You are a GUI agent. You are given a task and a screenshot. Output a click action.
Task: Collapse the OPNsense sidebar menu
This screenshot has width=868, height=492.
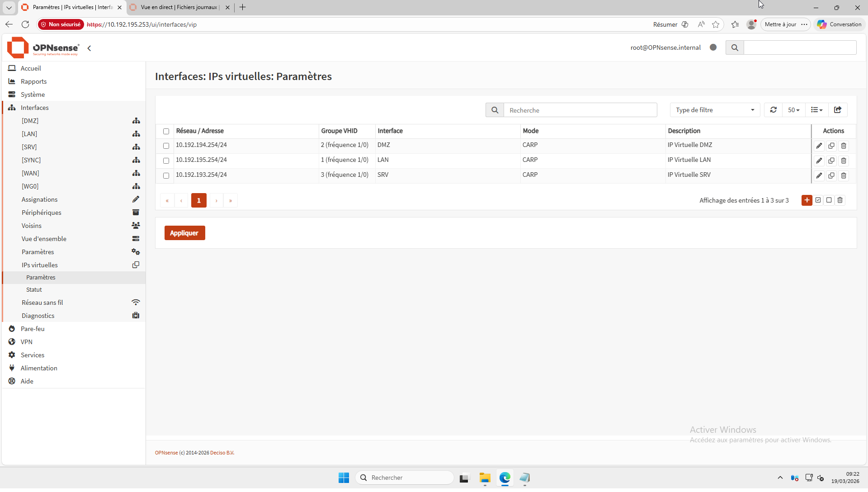89,48
